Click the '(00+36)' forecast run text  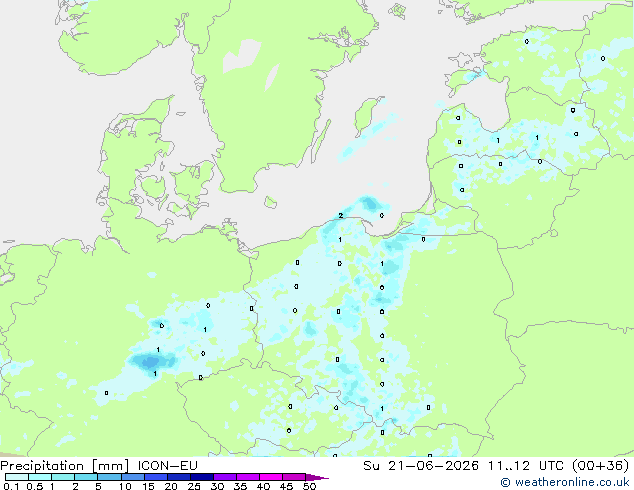(601, 465)
